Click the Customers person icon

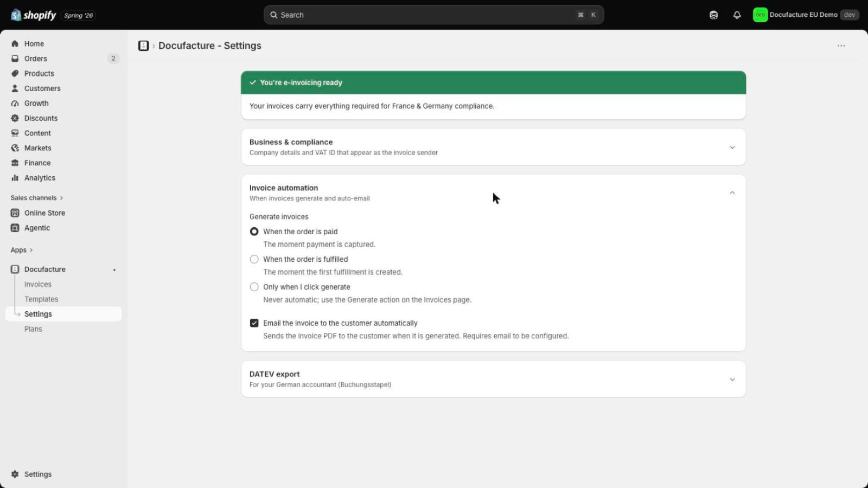[15, 88]
